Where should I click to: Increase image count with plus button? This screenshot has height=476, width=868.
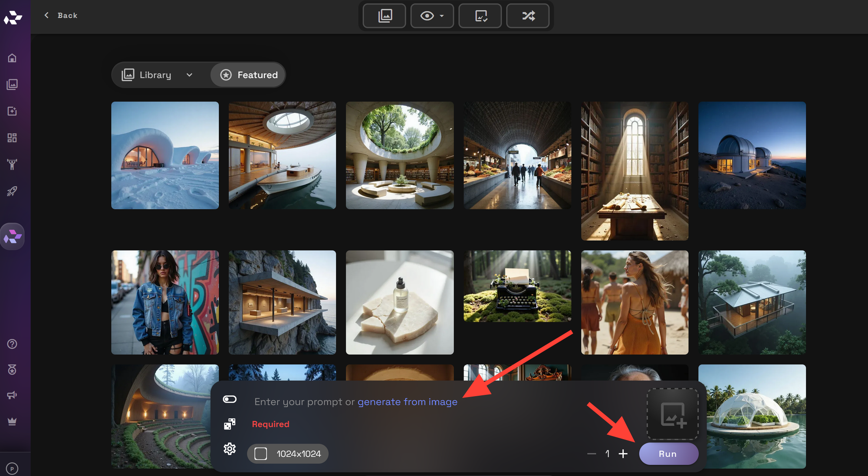[x=623, y=454]
